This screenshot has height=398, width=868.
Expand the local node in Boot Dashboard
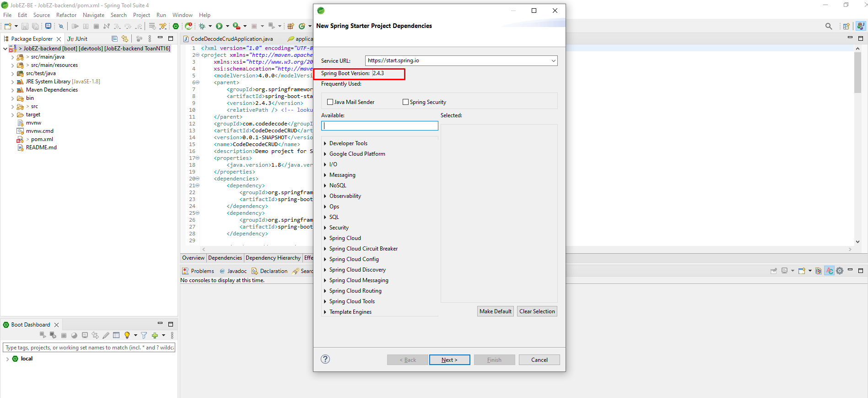click(7, 359)
